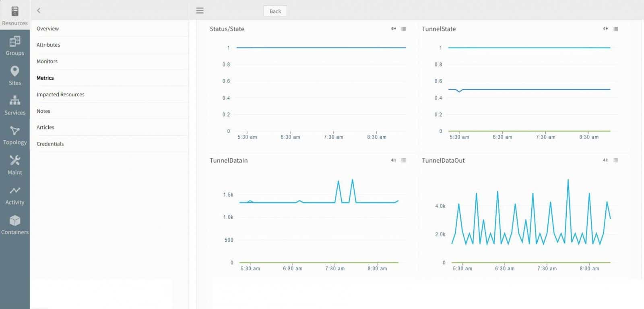Select the Monitors menu item
The height and width of the screenshot is (309, 644).
pos(47,62)
